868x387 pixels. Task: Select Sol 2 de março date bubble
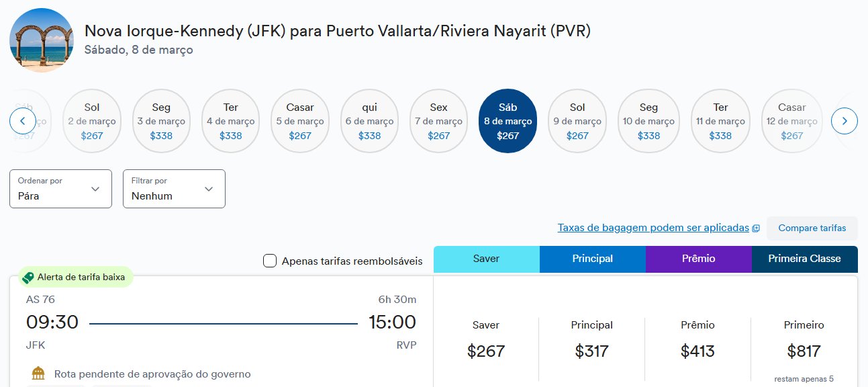(x=92, y=121)
